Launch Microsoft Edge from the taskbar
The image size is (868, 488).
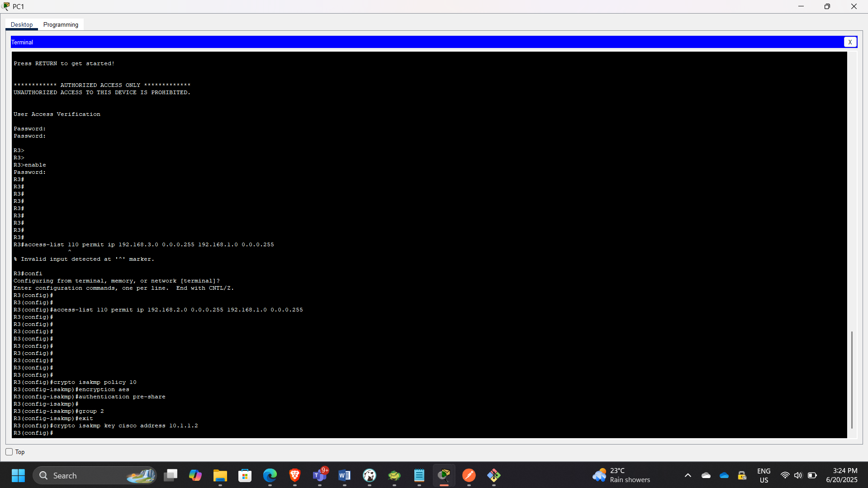click(270, 476)
